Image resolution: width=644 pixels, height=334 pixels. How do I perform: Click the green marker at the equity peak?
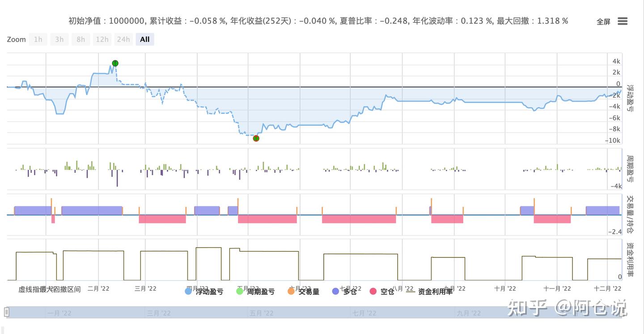(x=115, y=63)
